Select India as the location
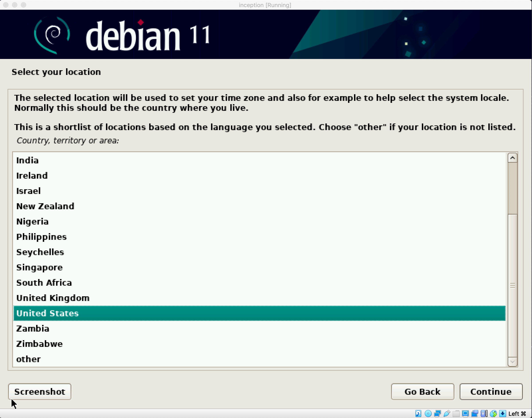This screenshot has height=418, width=532. [27, 160]
